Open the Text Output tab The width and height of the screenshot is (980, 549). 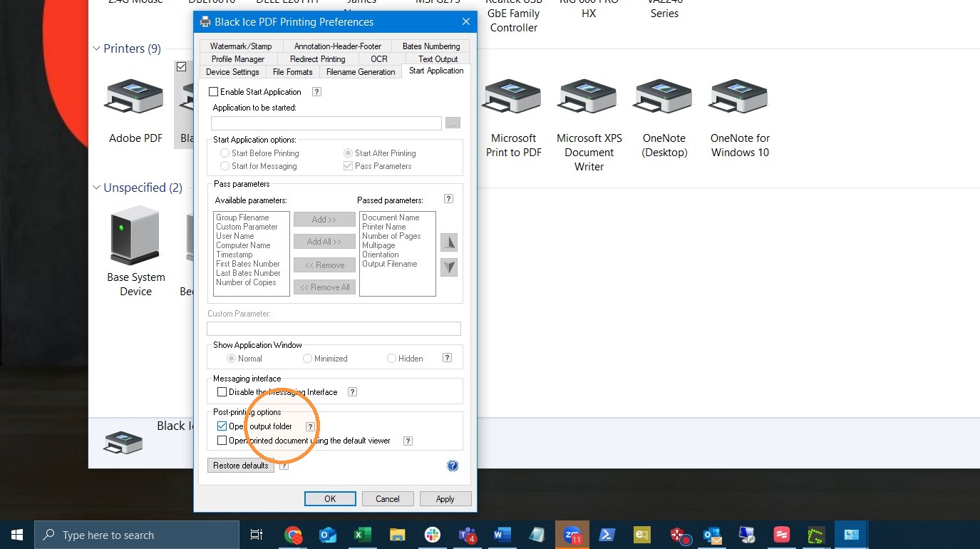point(438,59)
